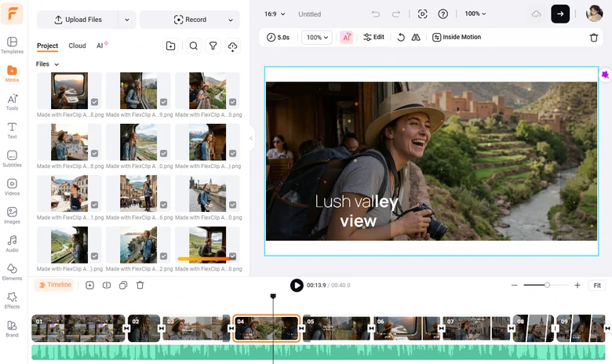Click the split clip icon in timeline toolbar

(107, 286)
